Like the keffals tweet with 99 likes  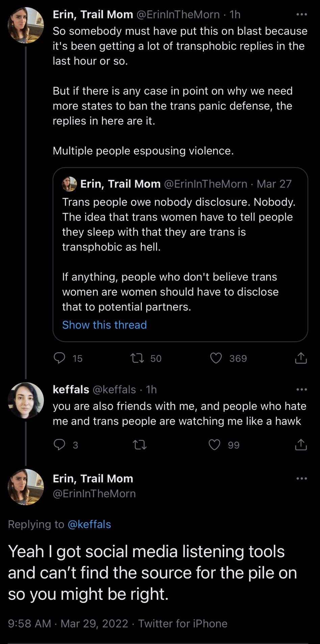click(x=215, y=445)
